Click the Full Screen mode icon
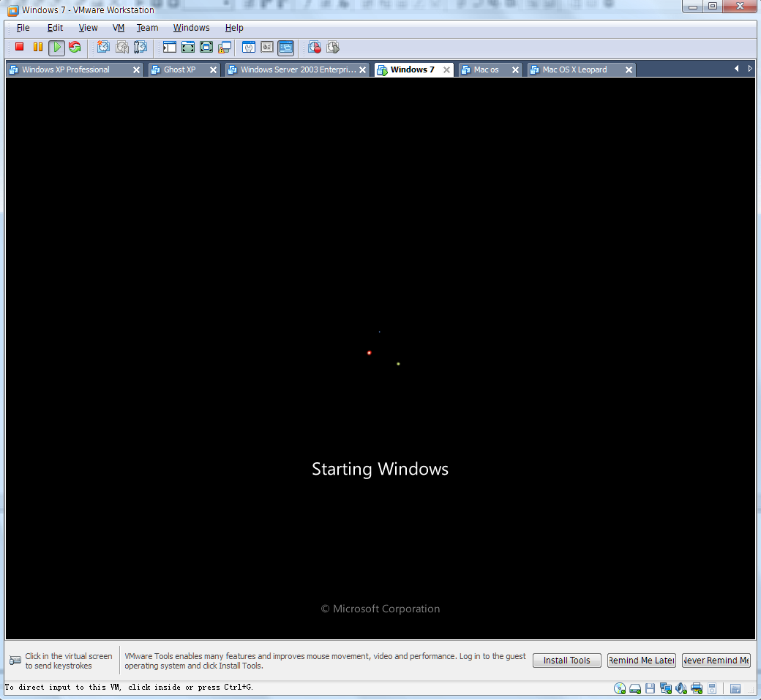Screen dimensions: 761x700 (188, 47)
